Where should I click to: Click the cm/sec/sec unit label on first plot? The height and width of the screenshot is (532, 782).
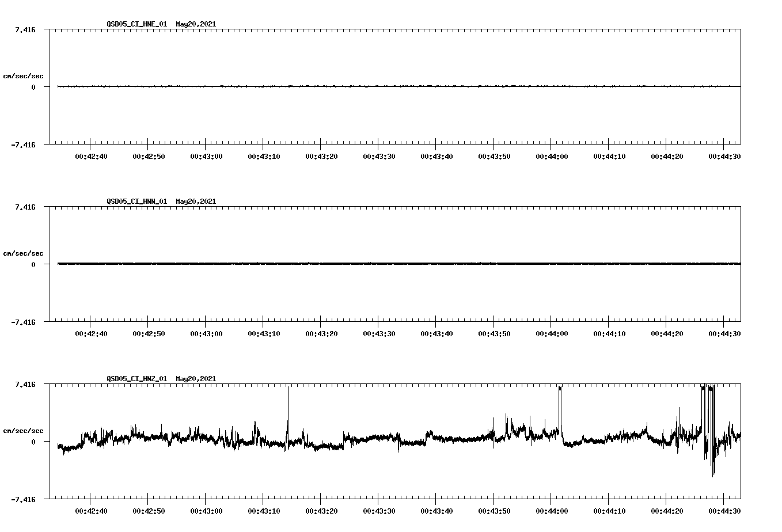23,75
